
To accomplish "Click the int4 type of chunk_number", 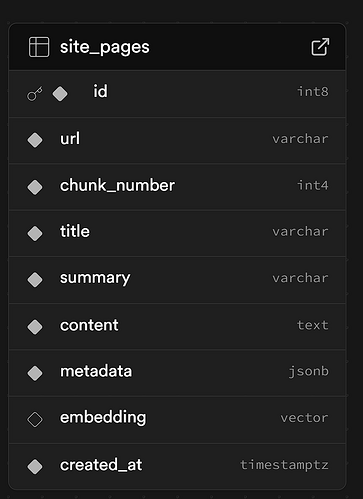I will [313, 185].
